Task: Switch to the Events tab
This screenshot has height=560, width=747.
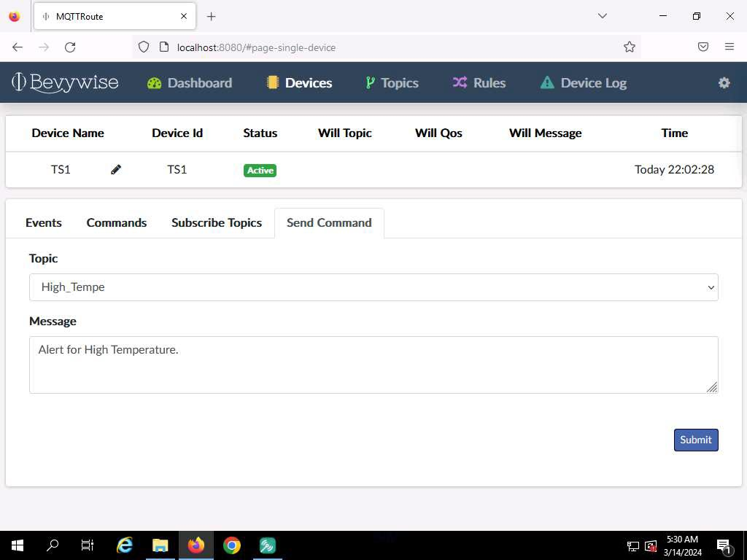Action: 43,223
